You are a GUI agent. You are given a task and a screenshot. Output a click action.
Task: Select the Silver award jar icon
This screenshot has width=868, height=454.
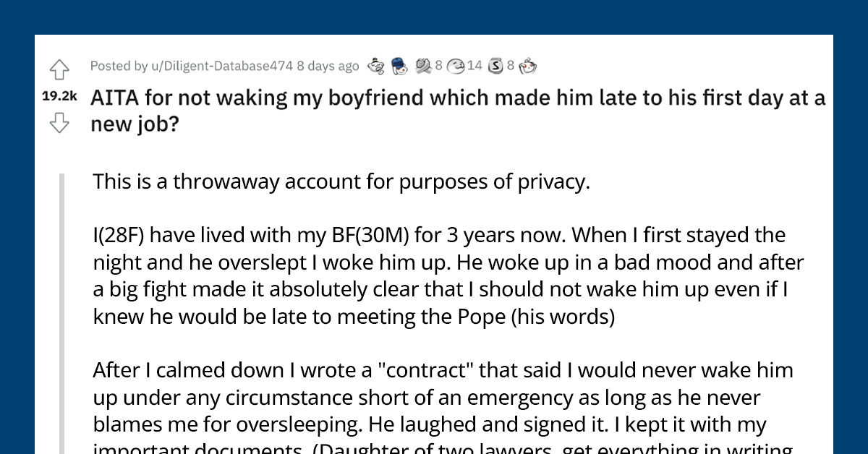click(x=495, y=65)
